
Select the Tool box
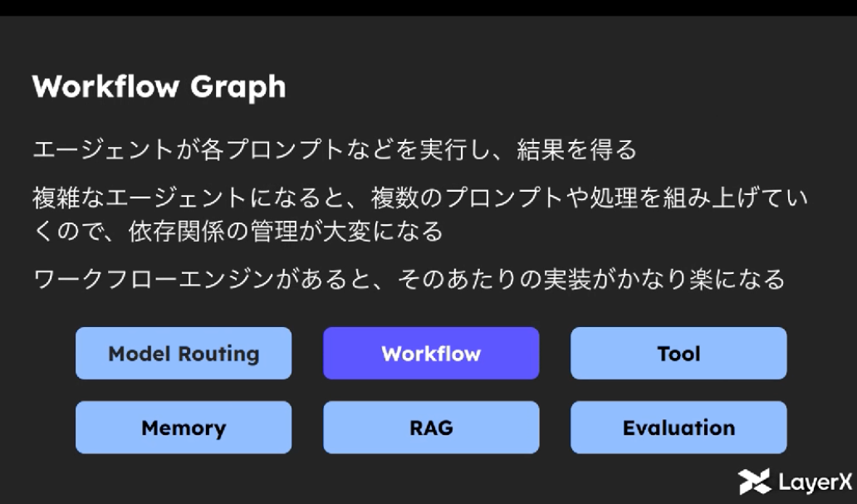point(678,353)
